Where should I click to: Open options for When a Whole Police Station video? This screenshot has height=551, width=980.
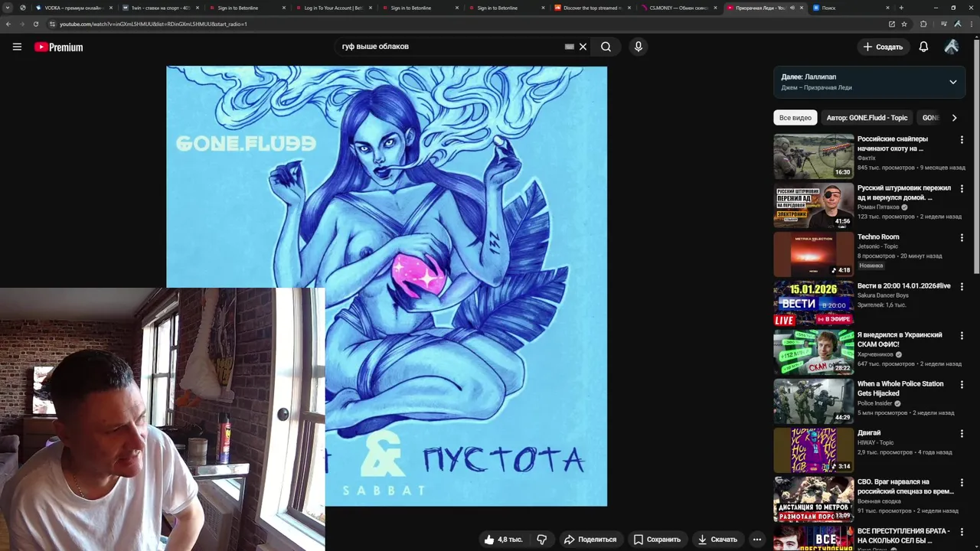tap(962, 384)
